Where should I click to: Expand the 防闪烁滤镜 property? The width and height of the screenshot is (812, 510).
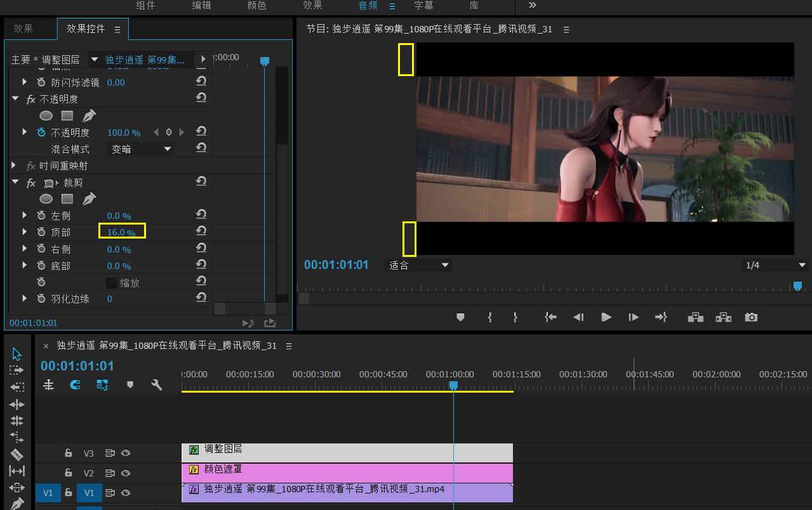[x=25, y=82]
